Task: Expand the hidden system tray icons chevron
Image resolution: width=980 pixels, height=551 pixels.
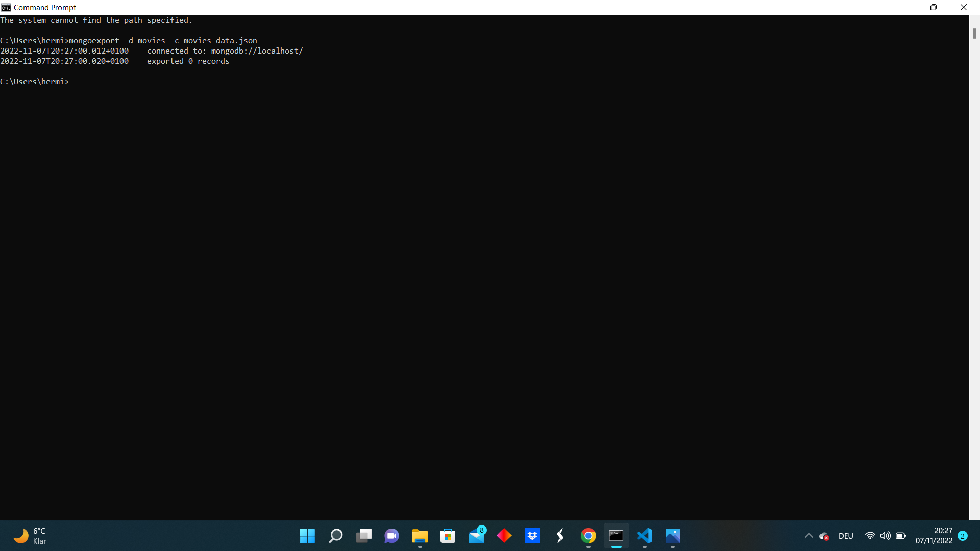Action: click(808, 536)
